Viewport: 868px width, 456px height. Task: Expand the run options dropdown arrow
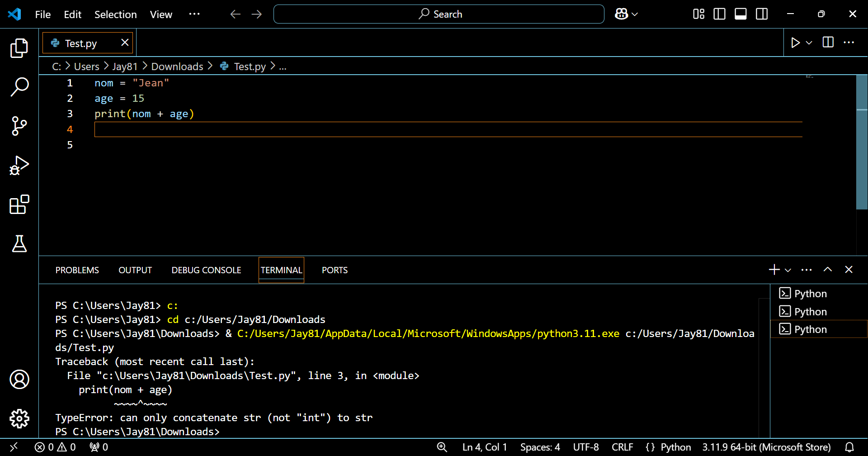[809, 43]
